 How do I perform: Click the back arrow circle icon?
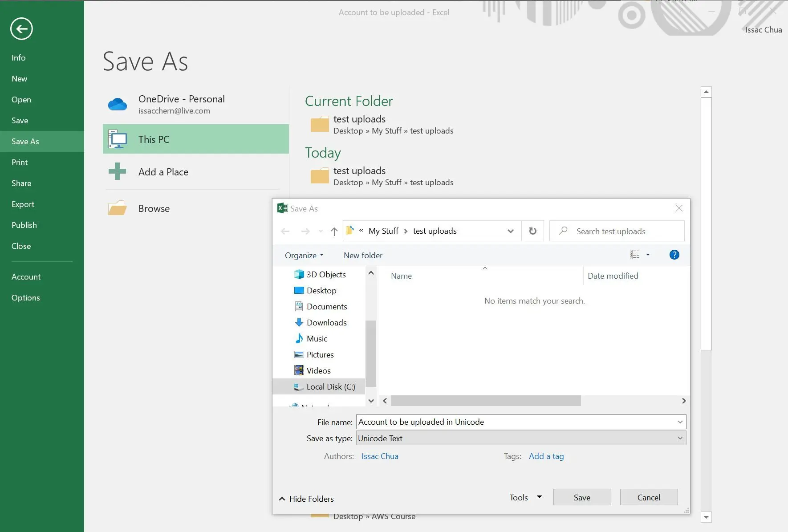21,29
